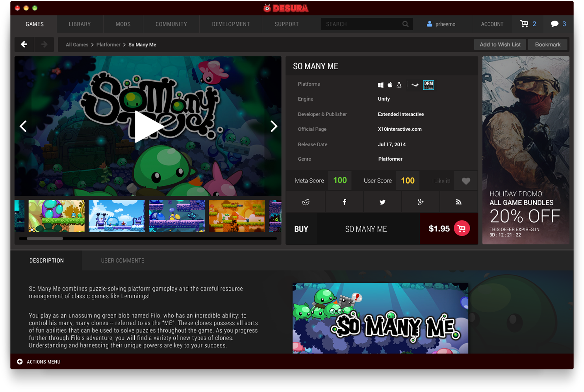Share the game on Twitter
This screenshot has height=392, width=584.
click(x=382, y=202)
